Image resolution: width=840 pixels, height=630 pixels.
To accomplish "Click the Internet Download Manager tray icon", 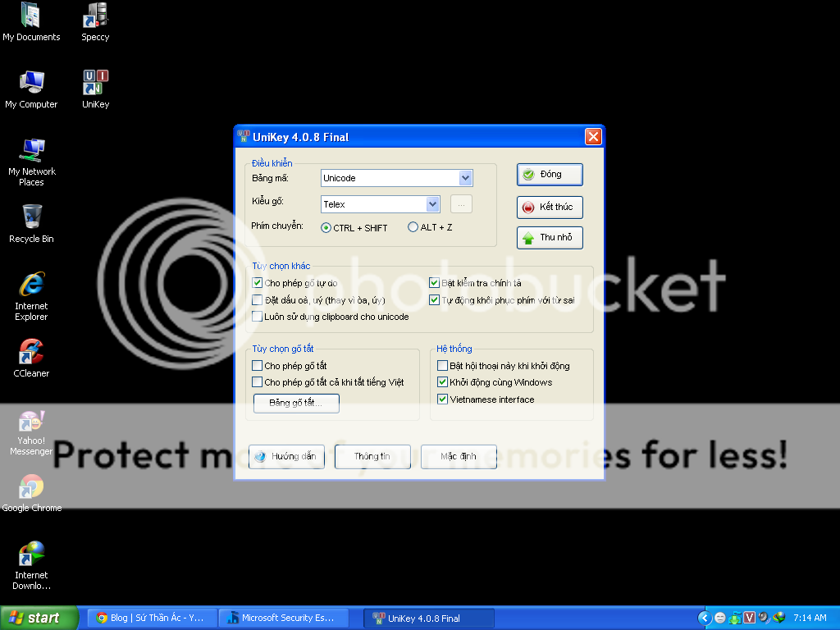I will (x=778, y=618).
